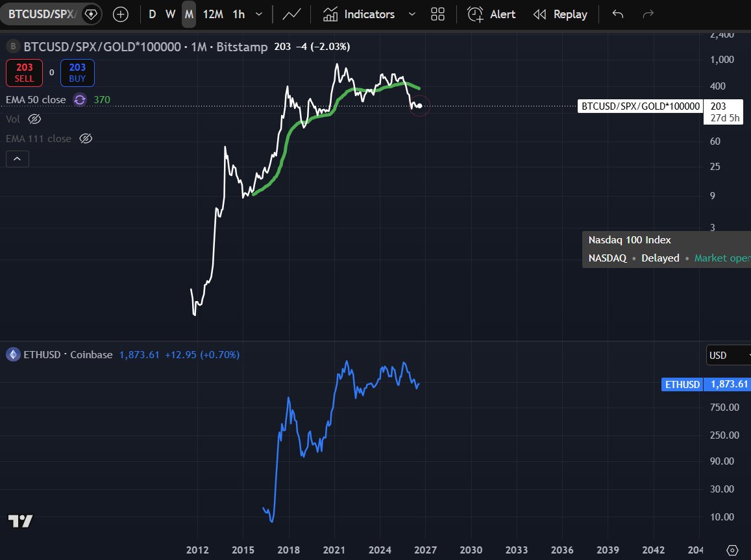Select the D daily timeframe
Screen dimensions: 751x560
pos(153,14)
